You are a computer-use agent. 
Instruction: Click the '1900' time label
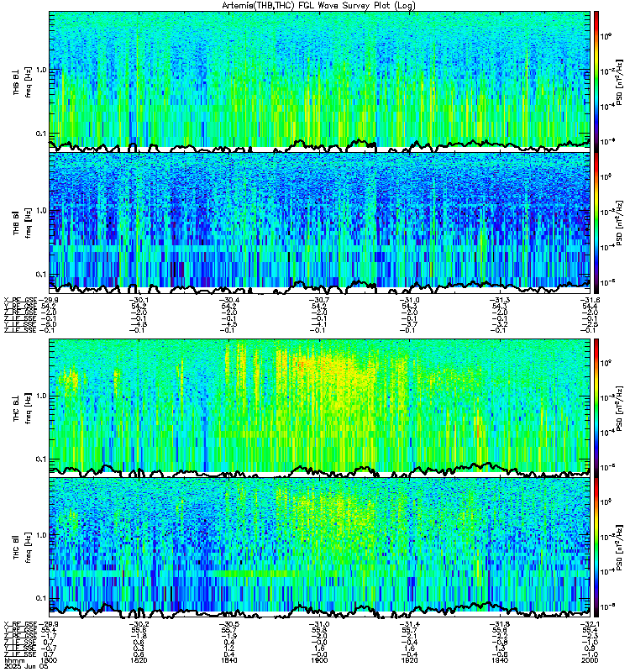(319, 660)
